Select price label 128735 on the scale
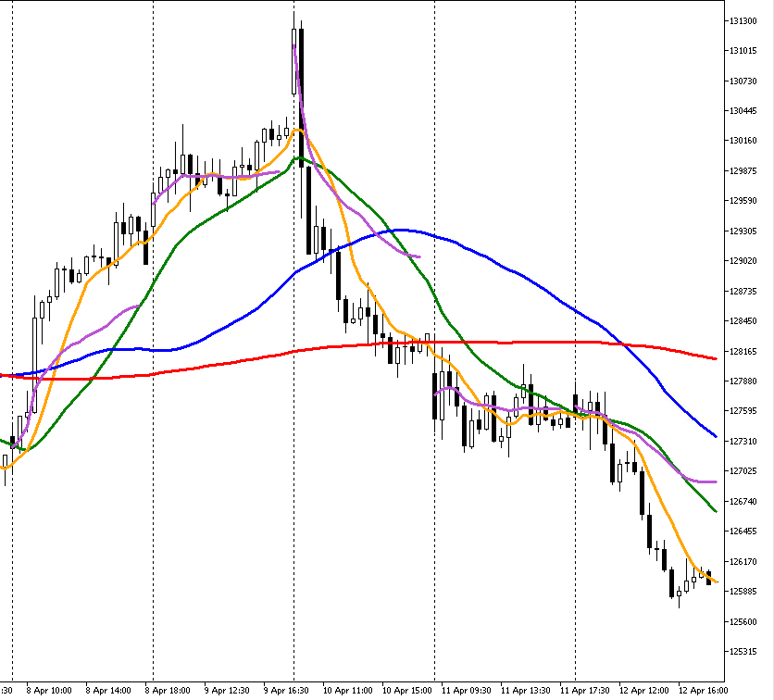This screenshot has width=774, height=700. (743, 292)
